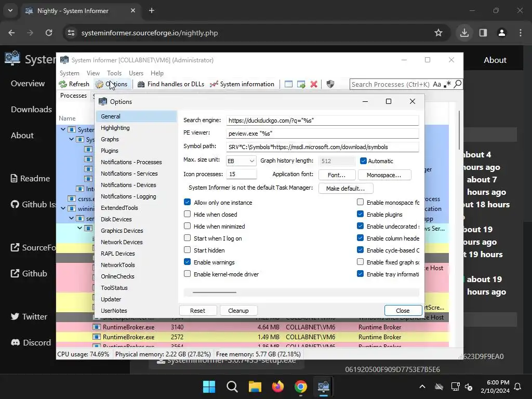Open Chrome tab search dropdown

(x=10, y=10)
